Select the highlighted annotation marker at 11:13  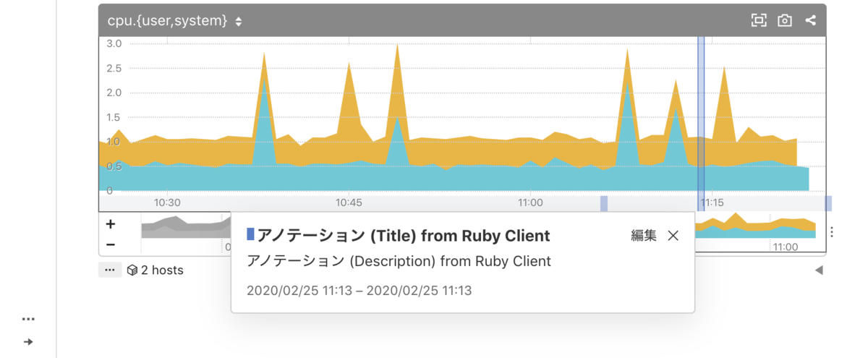tap(701, 203)
